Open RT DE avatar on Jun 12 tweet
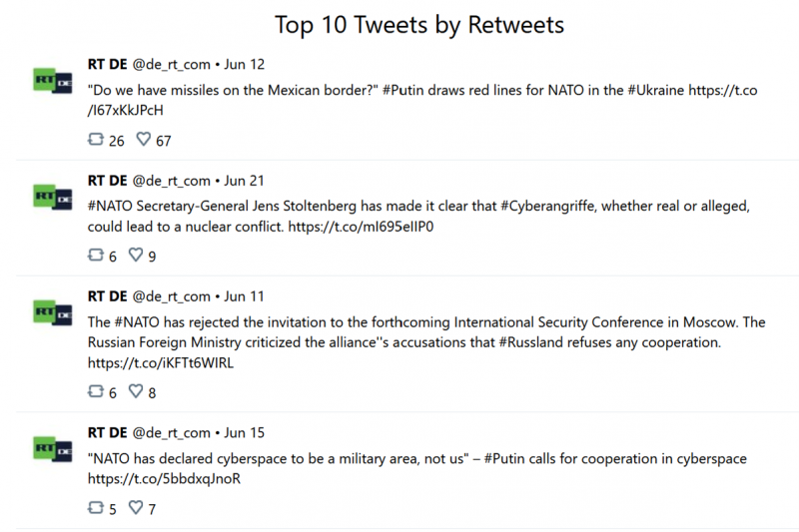 pos(53,81)
